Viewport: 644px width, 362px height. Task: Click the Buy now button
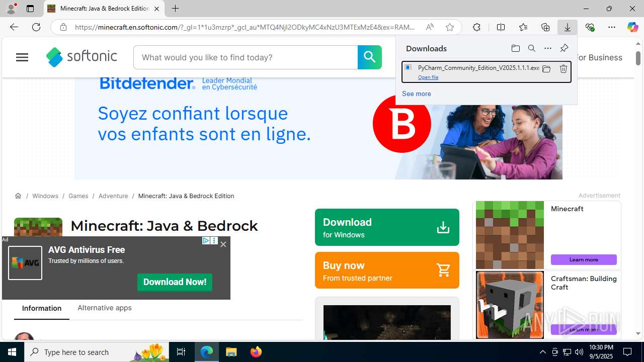click(387, 270)
